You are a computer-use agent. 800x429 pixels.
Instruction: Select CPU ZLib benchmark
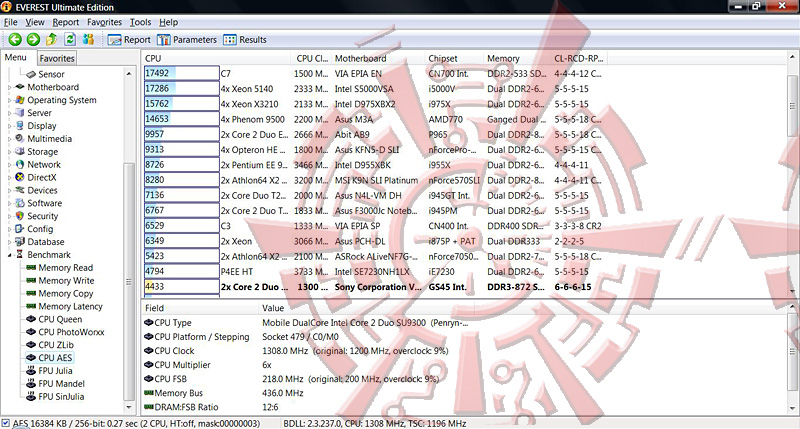pos(56,345)
